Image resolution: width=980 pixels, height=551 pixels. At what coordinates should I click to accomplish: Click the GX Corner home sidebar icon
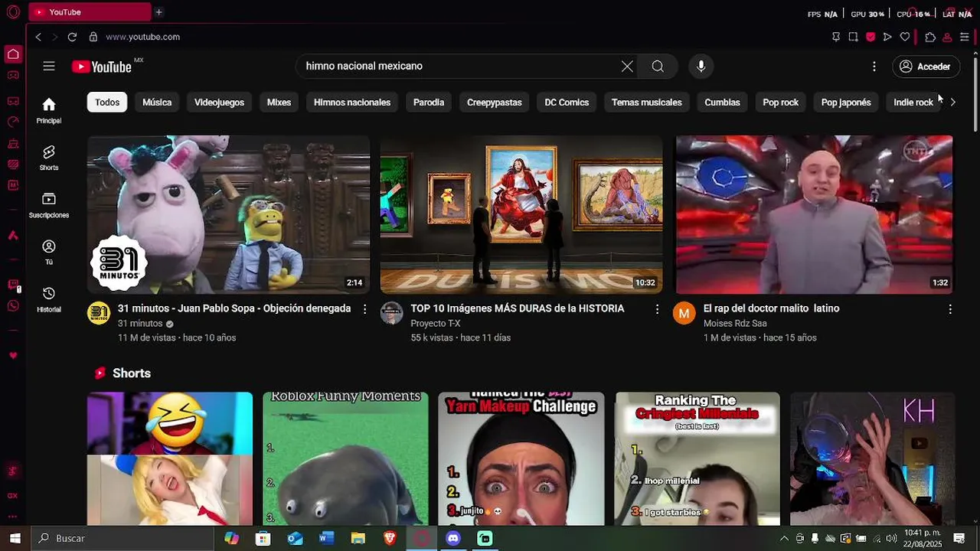[13, 54]
